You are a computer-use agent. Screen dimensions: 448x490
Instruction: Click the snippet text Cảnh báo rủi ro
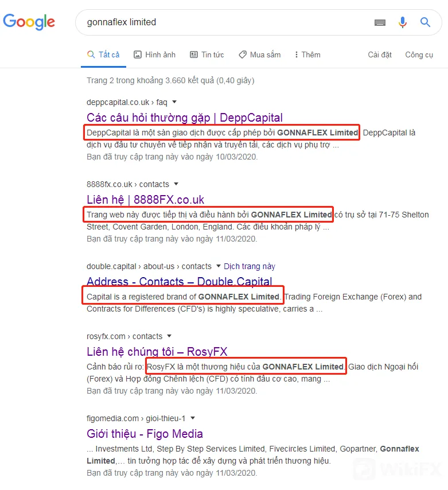click(x=115, y=367)
